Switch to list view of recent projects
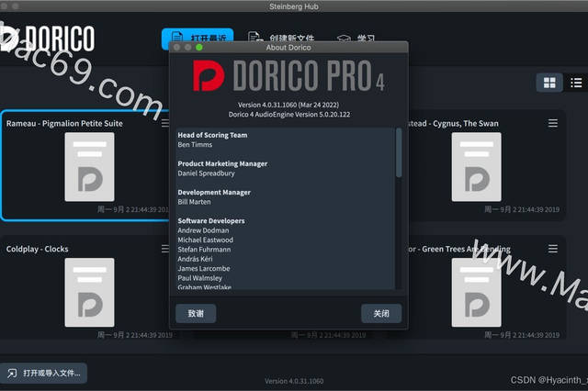Image resolution: width=588 pixels, height=391 pixels. 576,83
